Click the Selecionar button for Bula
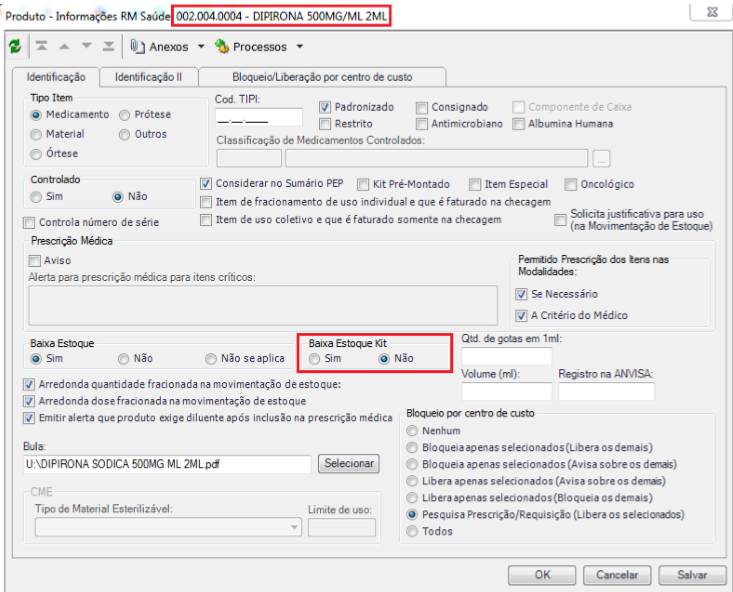Viewport: 733px width, 592px height. (x=349, y=463)
